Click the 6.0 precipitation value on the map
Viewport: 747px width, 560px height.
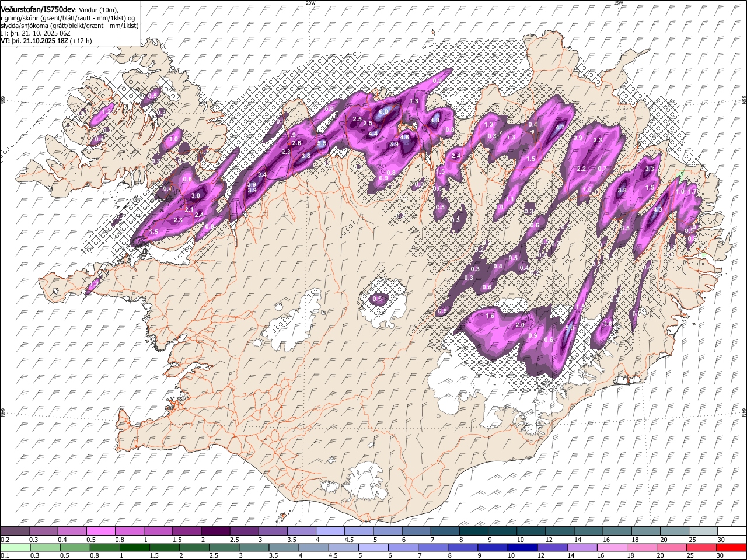[383, 111]
